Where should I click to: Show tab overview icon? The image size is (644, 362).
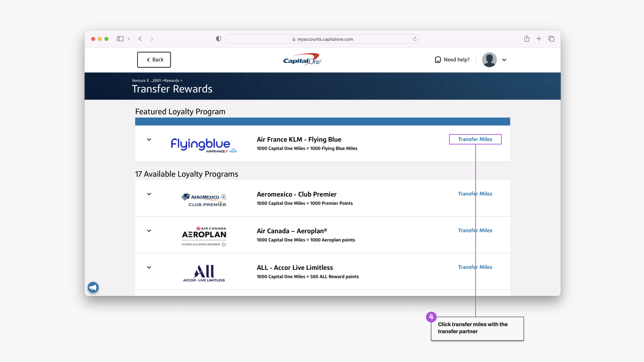click(x=551, y=39)
